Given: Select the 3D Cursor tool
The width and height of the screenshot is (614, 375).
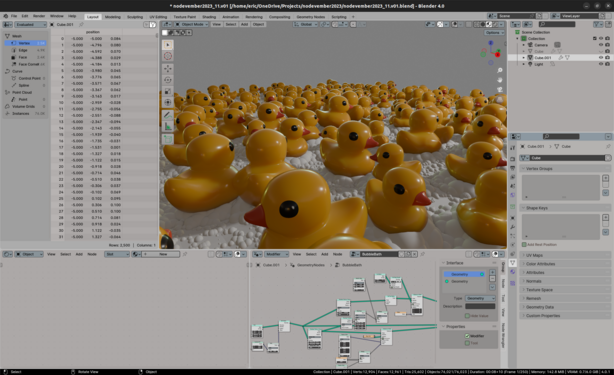Looking at the screenshot, I should 168,56.
